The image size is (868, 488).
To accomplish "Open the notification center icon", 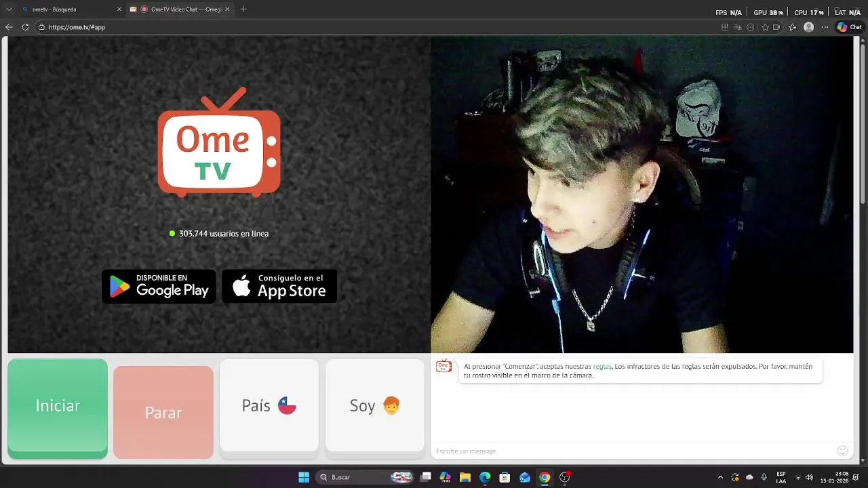I will click(856, 477).
